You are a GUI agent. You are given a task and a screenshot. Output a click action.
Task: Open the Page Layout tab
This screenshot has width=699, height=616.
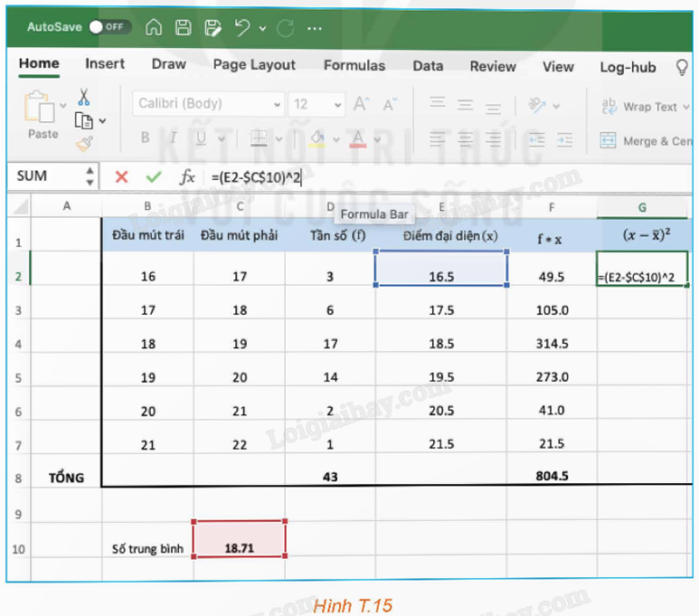pos(254,65)
